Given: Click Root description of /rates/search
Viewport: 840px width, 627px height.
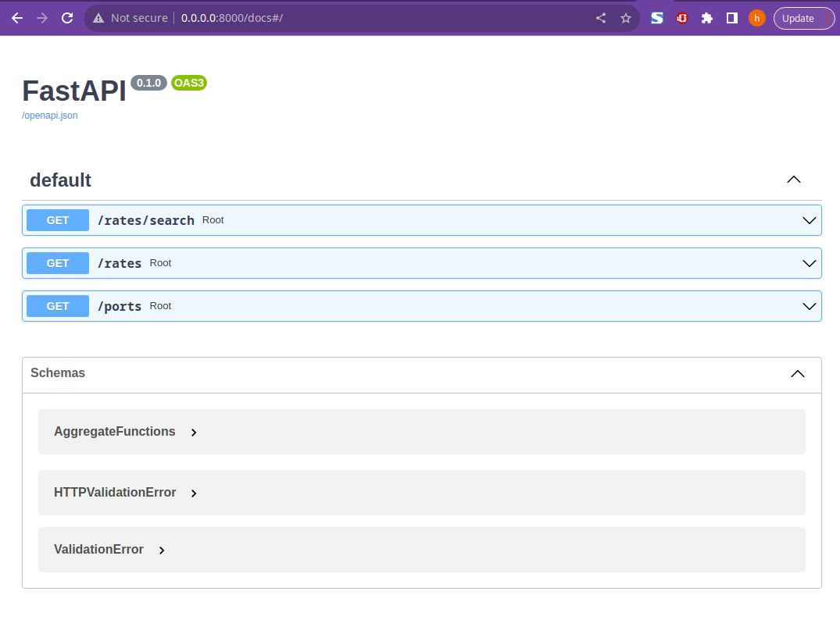Looking at the screenshot, I should (213, 220).
